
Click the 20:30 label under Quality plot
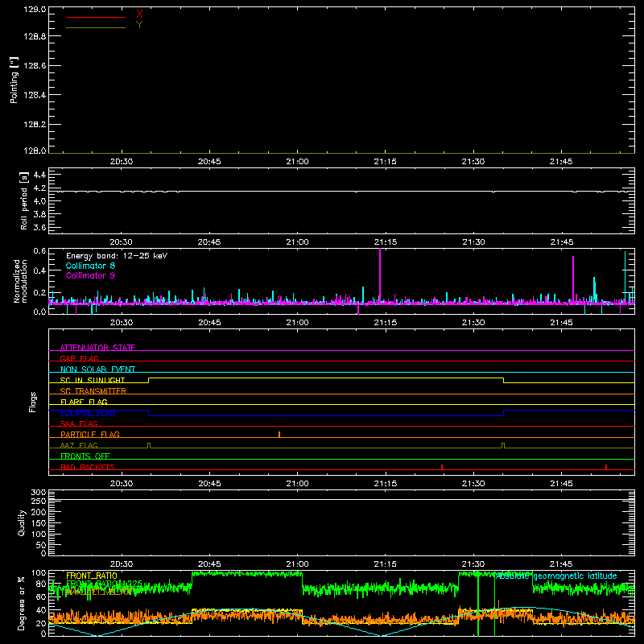[122, 564]
